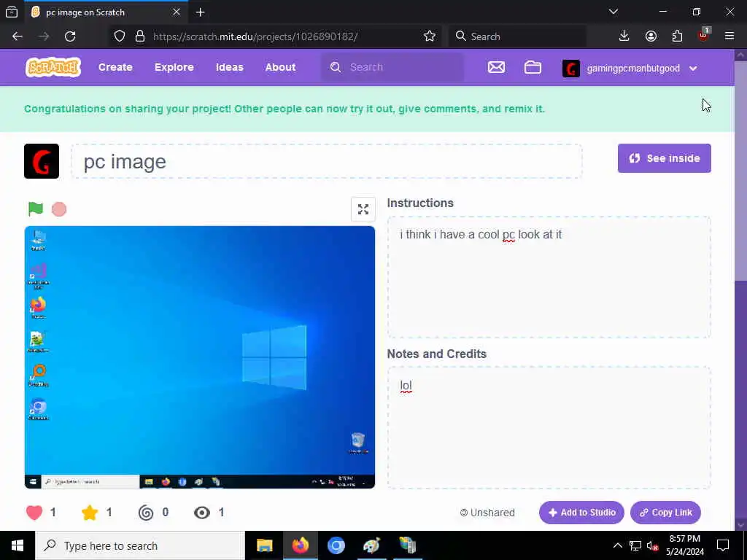747x560 pixels.
Task: Show hidden system tray icons
Action: click(617, 545)
